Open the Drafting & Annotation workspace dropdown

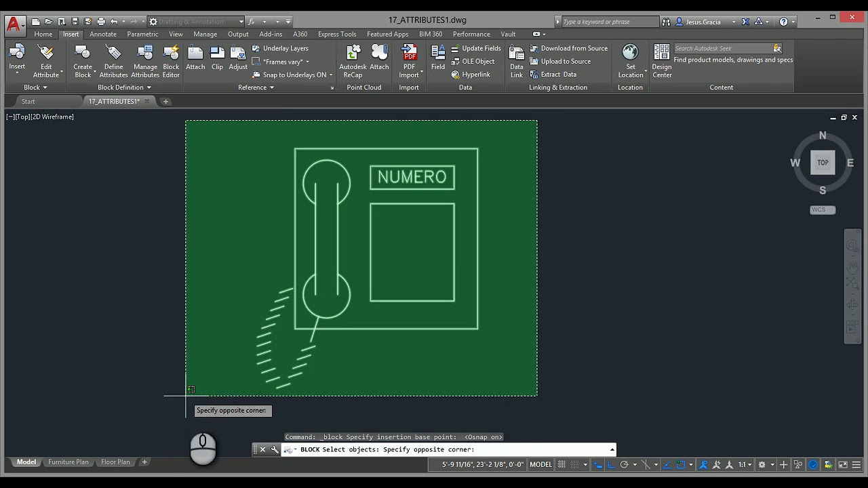(241, 22)
